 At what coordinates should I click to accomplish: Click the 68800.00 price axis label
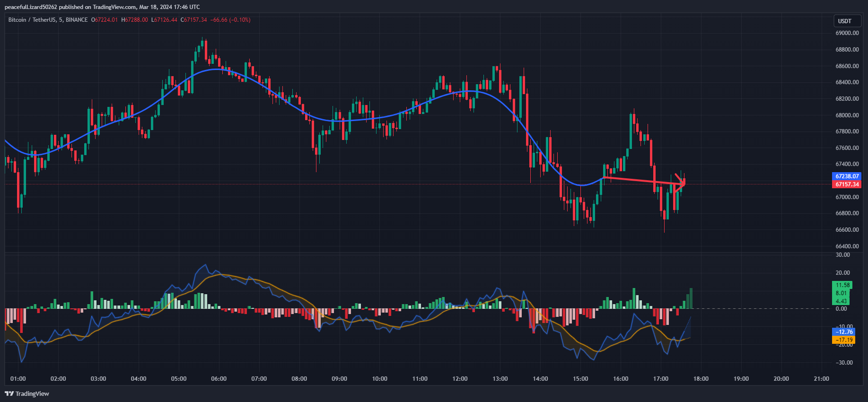pyautogui.click(x=847, y=50)
